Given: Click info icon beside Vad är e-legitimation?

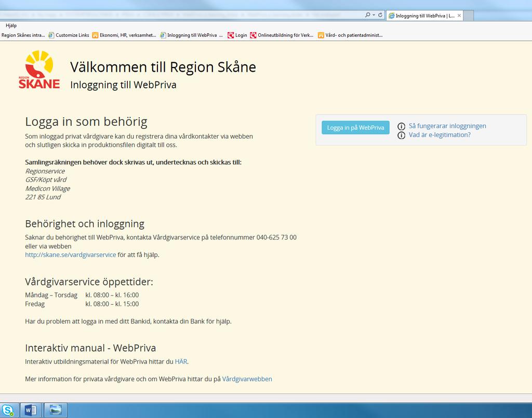Looking at the screenshot, I should click(402, 135).
